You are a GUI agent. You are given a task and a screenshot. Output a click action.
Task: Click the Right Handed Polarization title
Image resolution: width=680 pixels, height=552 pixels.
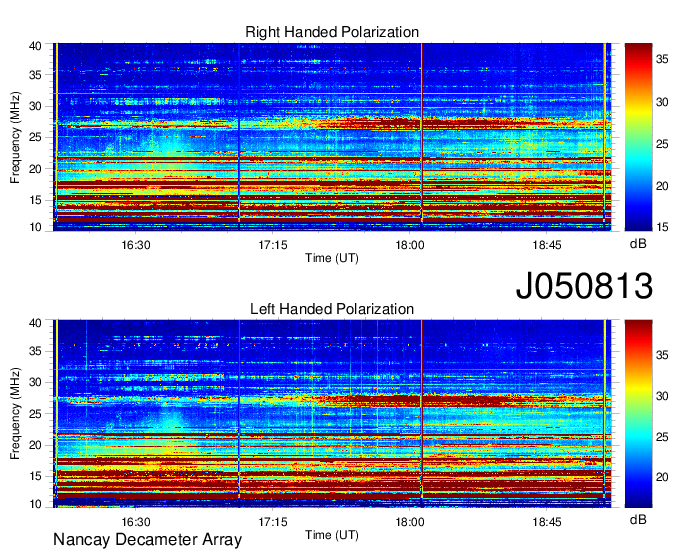(332, 32)
